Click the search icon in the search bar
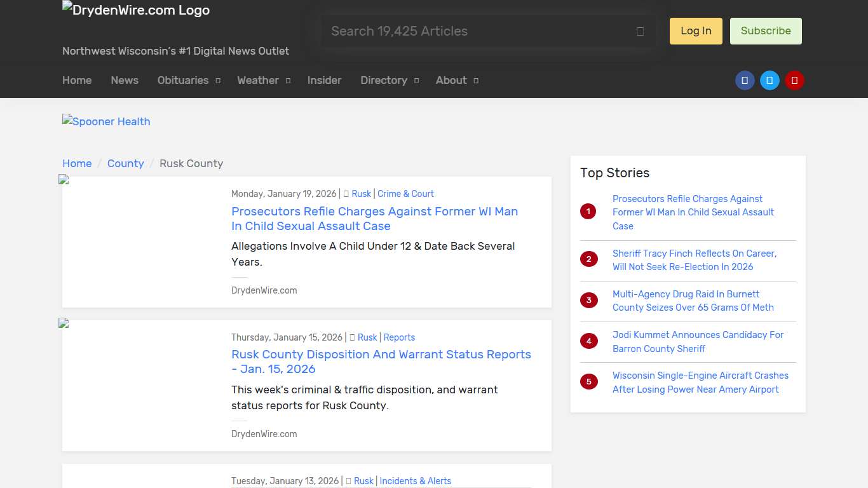 [640, 32]
